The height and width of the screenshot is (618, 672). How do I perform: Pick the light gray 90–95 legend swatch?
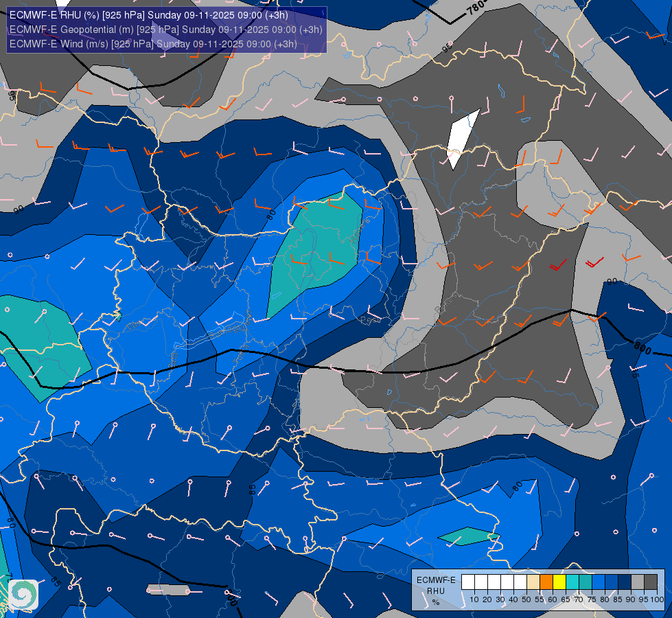(x=638, y=582)
